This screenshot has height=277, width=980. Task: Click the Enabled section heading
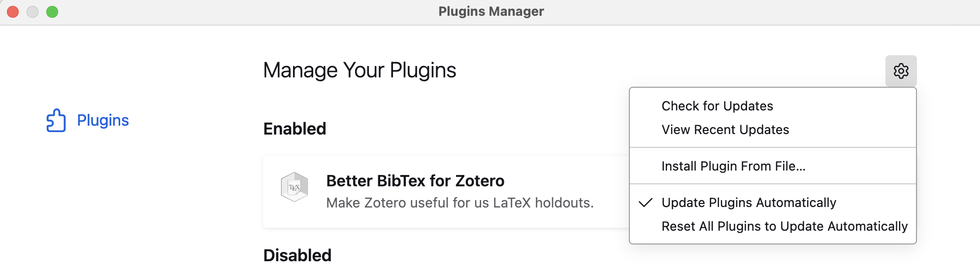[x=294, y=129]
